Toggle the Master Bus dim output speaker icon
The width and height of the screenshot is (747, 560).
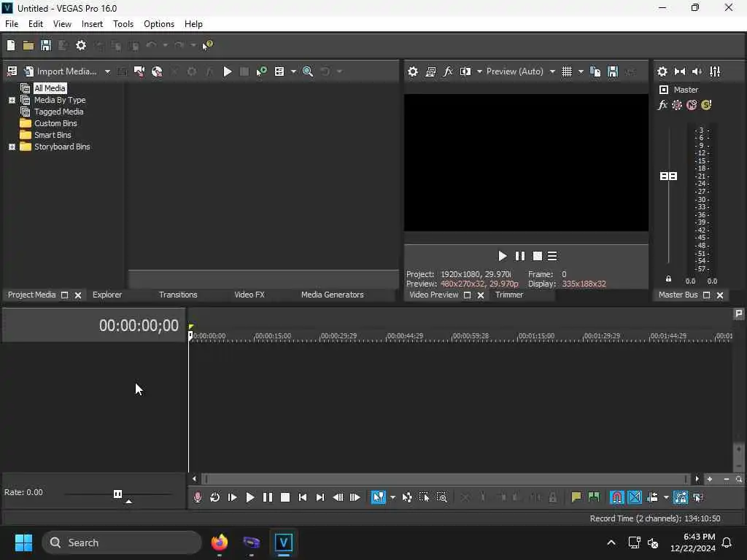pos(697,71)
